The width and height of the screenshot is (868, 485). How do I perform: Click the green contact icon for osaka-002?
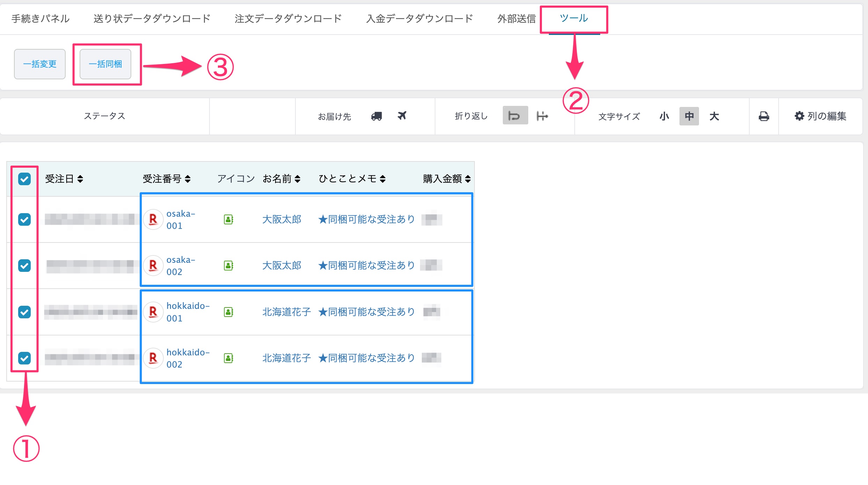[x=228, y=266]
